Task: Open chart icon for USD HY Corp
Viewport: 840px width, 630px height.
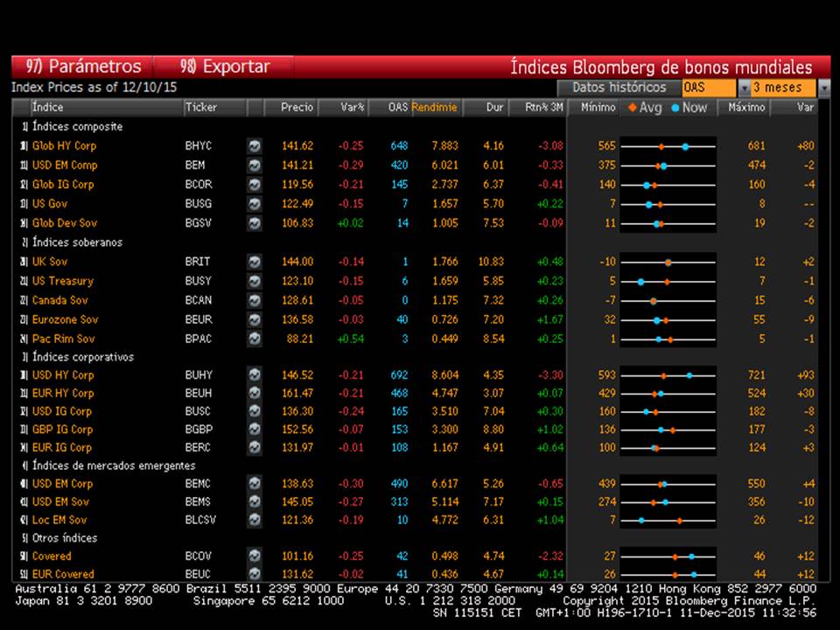Action: (x=255, y=374)
